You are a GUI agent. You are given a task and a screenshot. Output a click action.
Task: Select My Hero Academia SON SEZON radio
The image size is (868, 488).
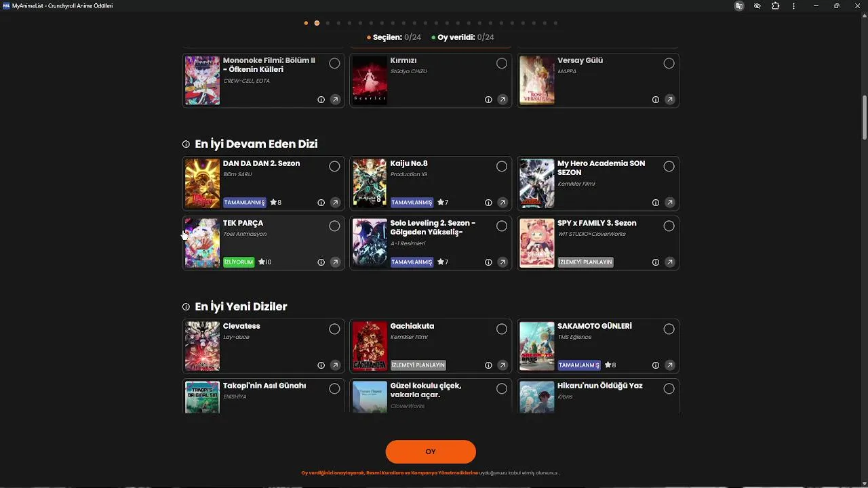pos(669,166)
